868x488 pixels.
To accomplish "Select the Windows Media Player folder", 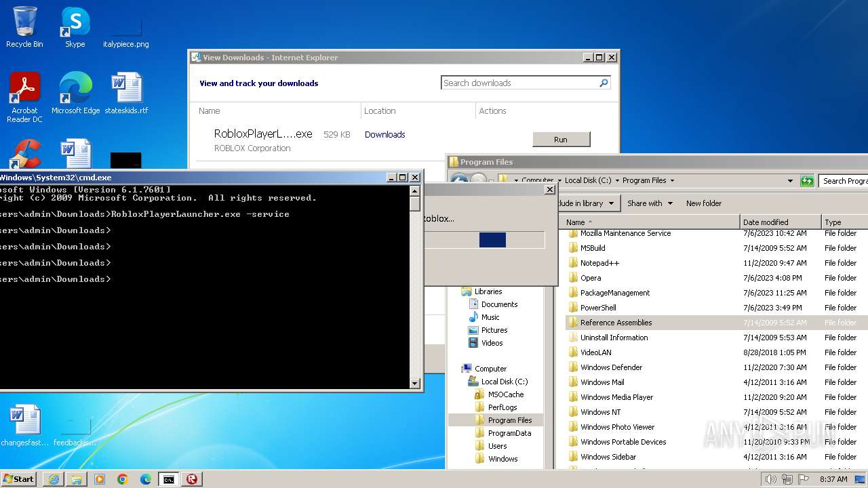I will (616, 397).
